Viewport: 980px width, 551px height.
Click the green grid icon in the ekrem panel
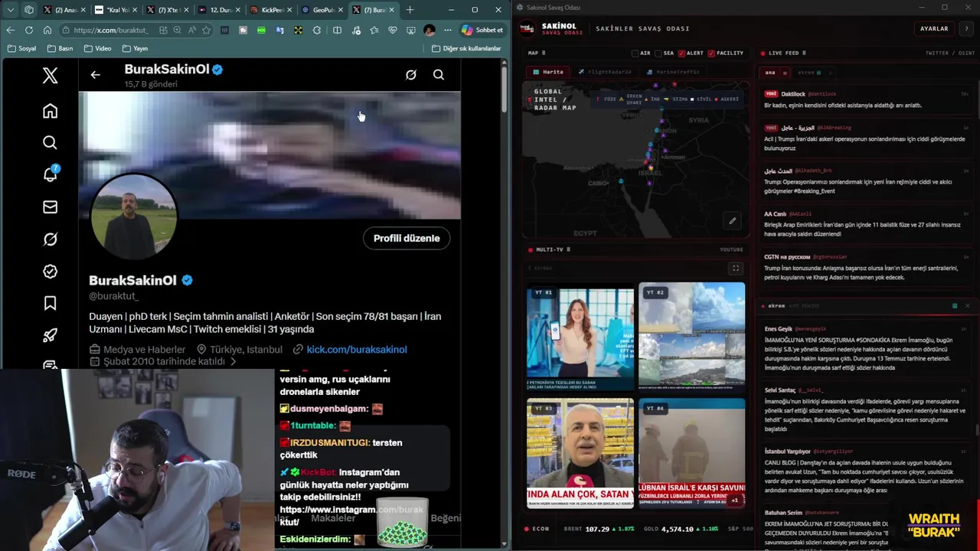(x=955, y=306)
